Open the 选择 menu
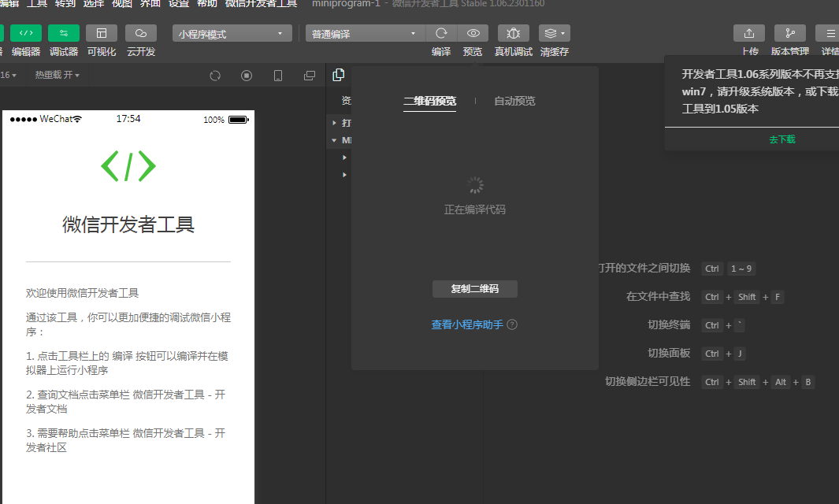This screenshot has width=839, height=504. click(94, 3)
